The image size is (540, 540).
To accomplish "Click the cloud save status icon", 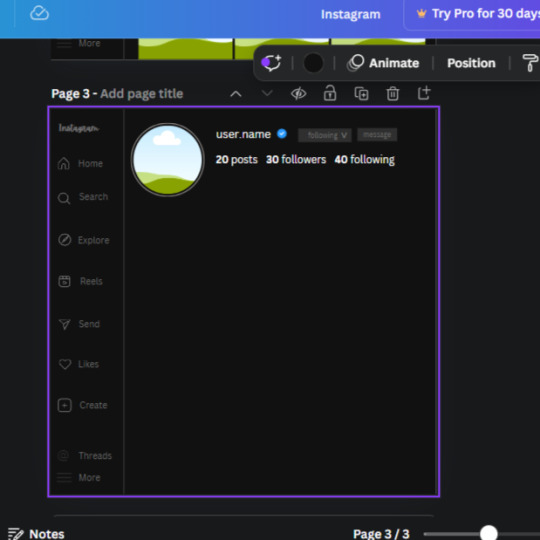I will (39, 13).
